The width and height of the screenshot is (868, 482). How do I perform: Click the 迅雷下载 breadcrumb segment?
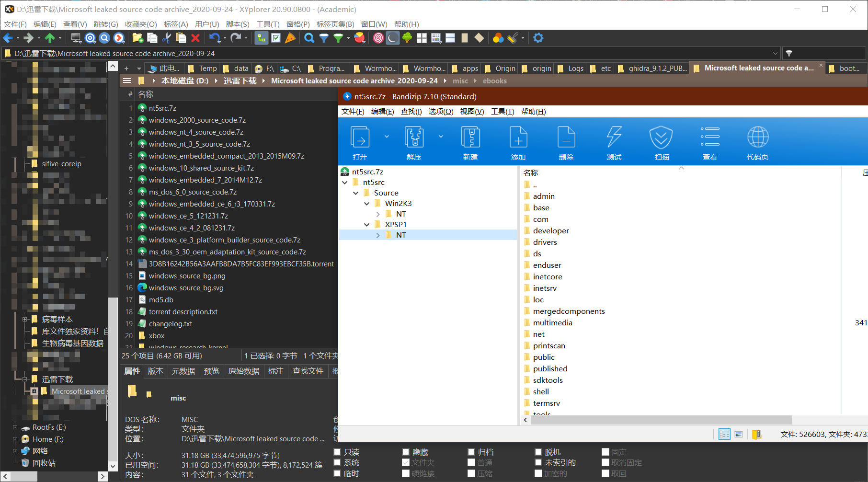[x=240, y=81]
